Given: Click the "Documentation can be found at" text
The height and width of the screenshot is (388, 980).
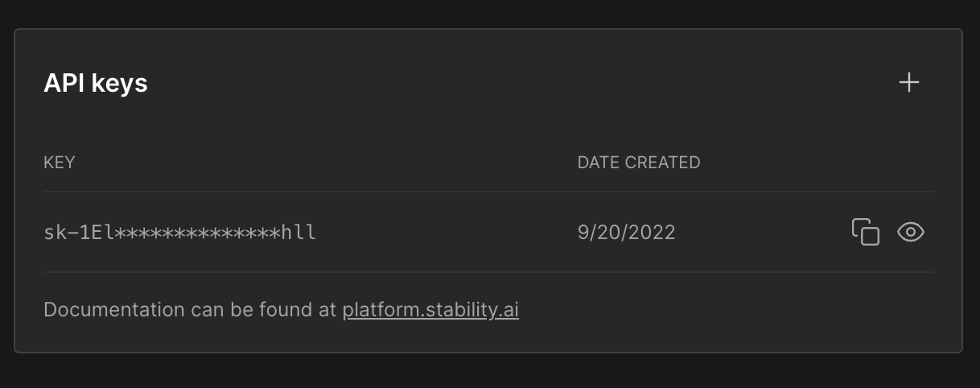Looking at the screenshot, I should click(190, 310).
